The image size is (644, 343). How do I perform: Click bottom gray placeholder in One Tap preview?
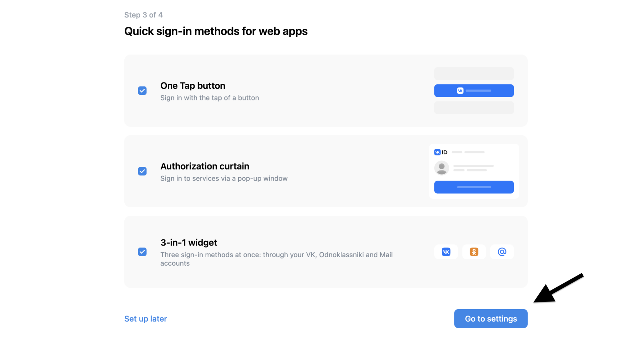click(x=474, y=108)
